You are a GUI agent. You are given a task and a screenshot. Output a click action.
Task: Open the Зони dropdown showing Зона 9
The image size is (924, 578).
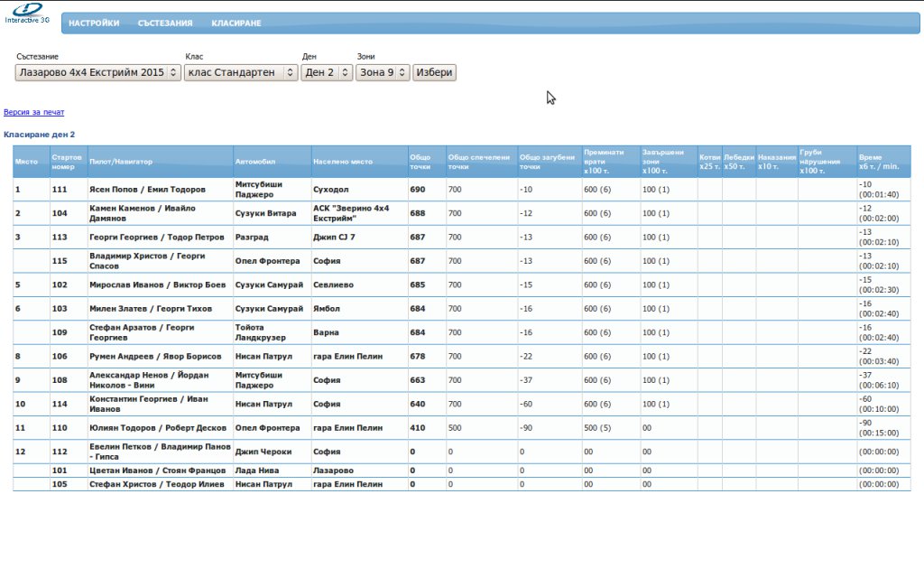tap(383, 72)
